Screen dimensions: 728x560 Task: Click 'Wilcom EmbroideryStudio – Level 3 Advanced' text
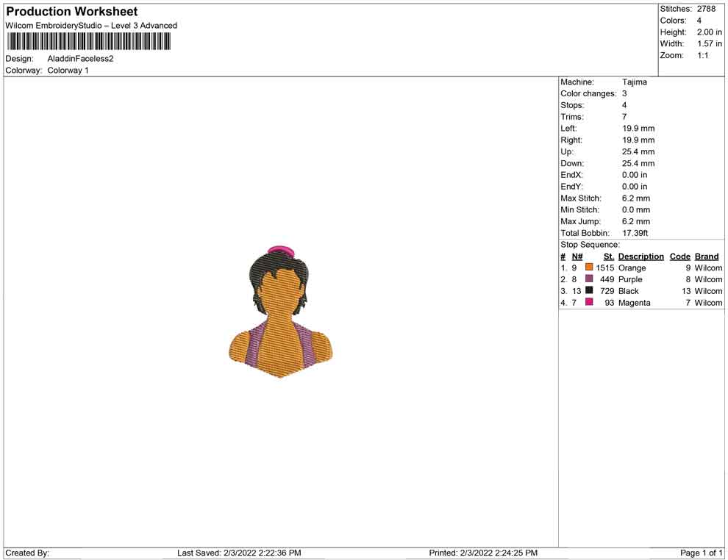91,26
